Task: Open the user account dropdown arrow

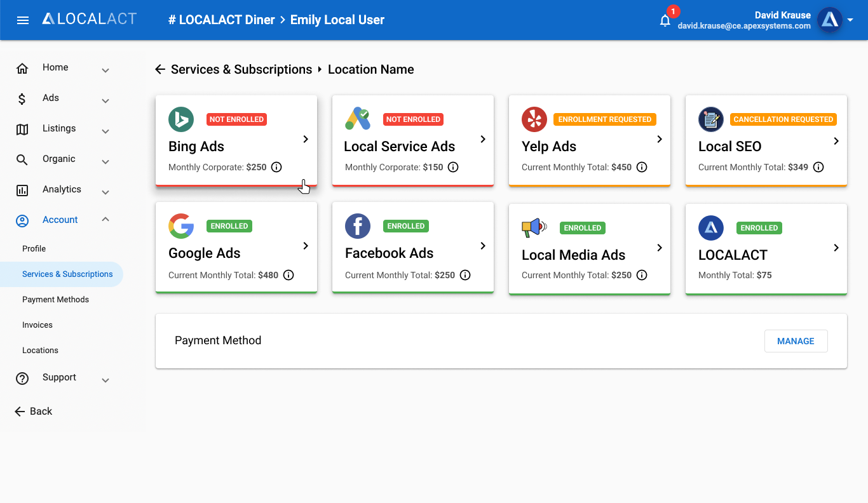Action: point(850,20)
